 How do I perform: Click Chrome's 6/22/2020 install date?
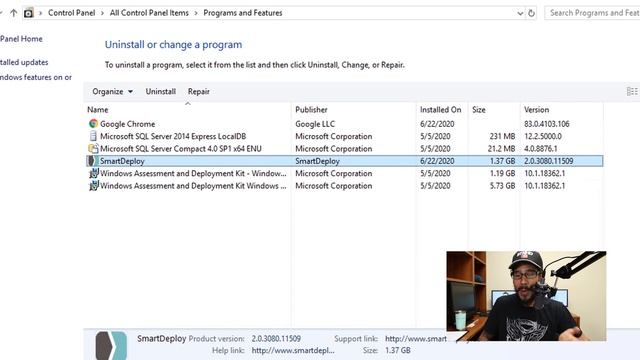(x=437, y=124)
